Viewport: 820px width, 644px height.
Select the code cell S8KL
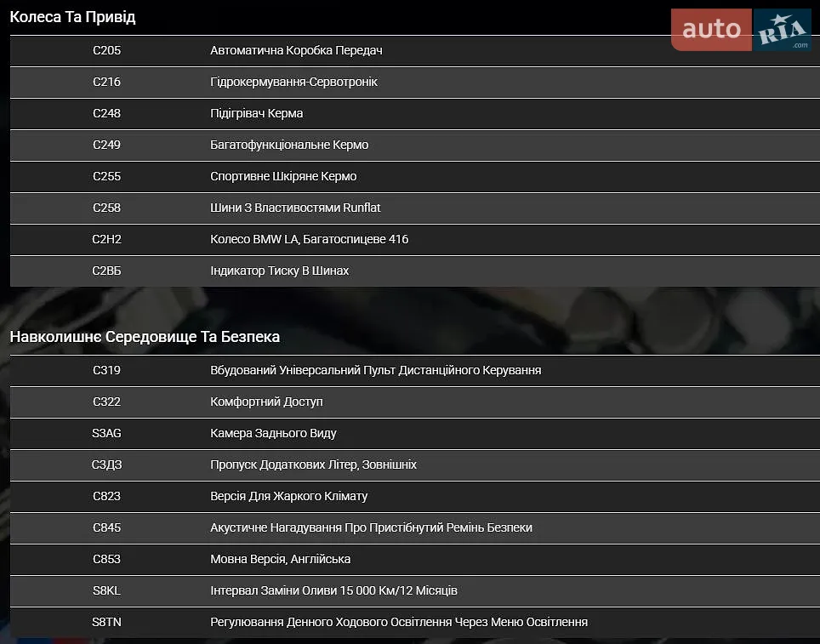[106, 590]
